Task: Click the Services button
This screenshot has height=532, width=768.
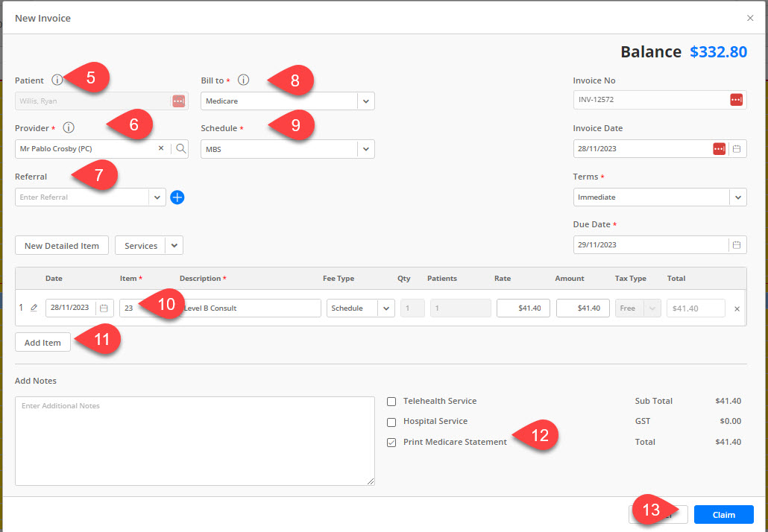Action: pyautogui.click(x=141, y=246)
